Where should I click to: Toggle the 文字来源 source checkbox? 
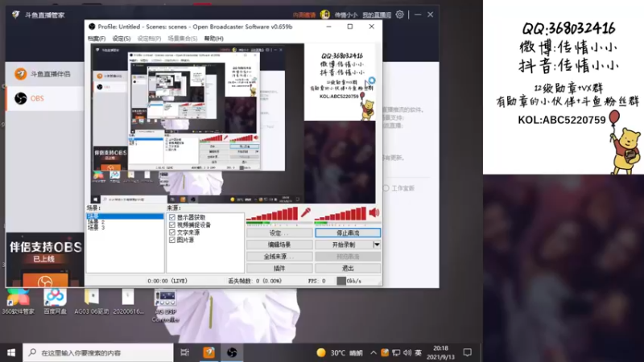point(172,232)
